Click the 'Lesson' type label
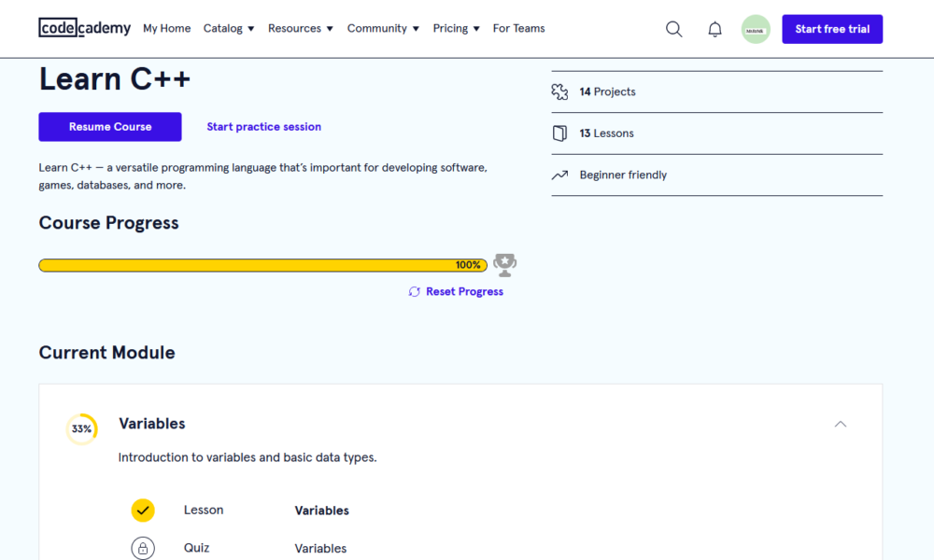Screen dimensions: 934x560 [204, 510]
